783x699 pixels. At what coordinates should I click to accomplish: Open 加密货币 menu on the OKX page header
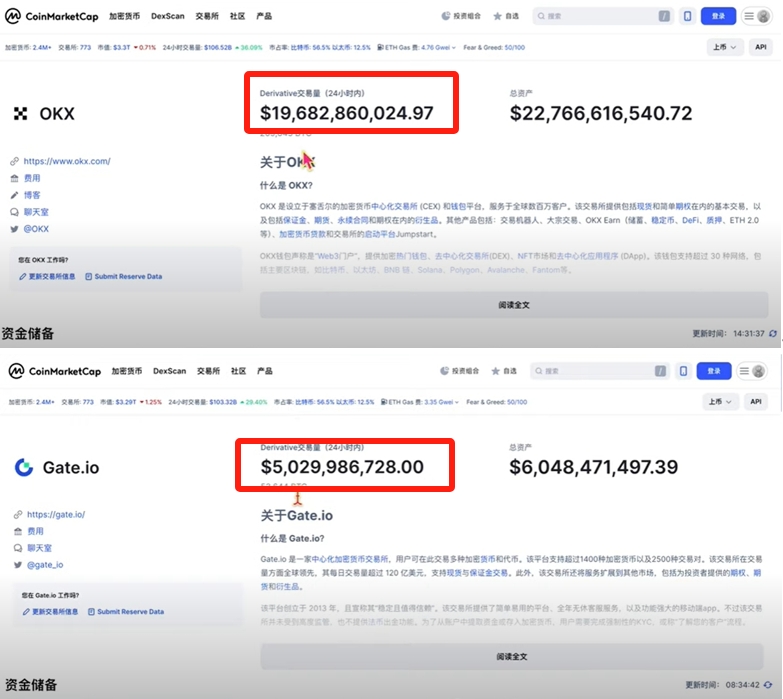pos(124,16)
